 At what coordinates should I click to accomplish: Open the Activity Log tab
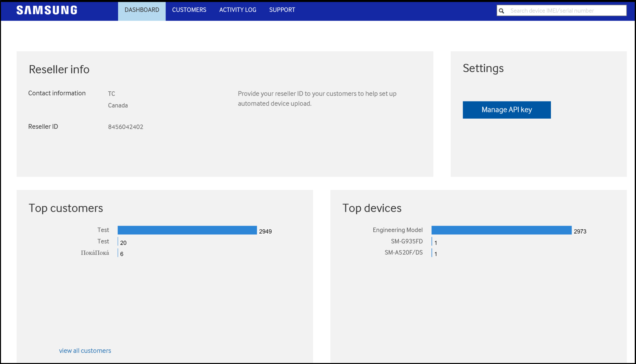point(238,10)
